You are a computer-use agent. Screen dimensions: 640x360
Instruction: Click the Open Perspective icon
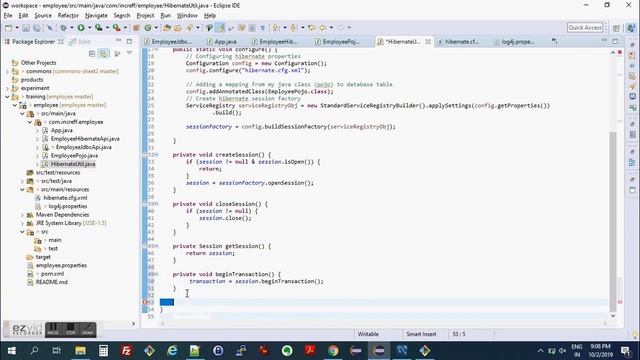[x=616, y=28]
